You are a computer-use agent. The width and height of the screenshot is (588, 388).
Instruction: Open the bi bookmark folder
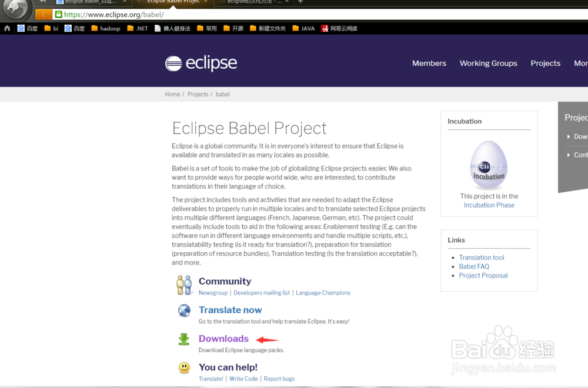pos(51,28)
